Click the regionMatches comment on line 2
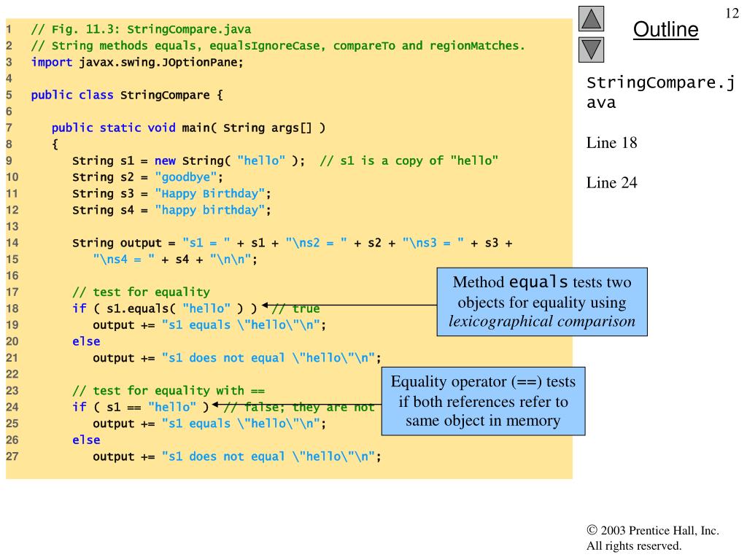The height and width of the screenshot is (560, 747). coord(278,46)
